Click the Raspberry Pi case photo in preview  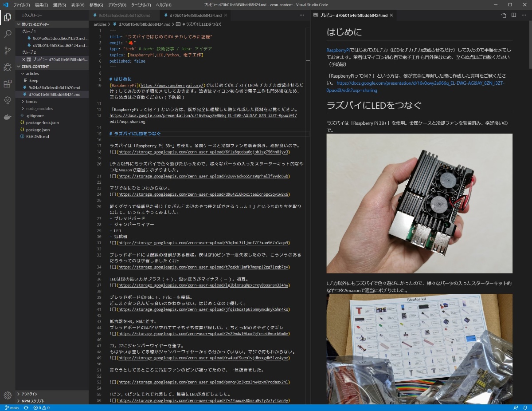coord(419,203)
